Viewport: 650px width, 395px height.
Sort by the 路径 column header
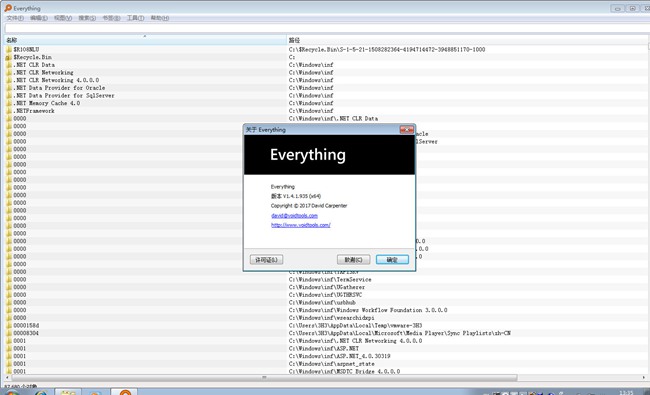click(467, 40)
